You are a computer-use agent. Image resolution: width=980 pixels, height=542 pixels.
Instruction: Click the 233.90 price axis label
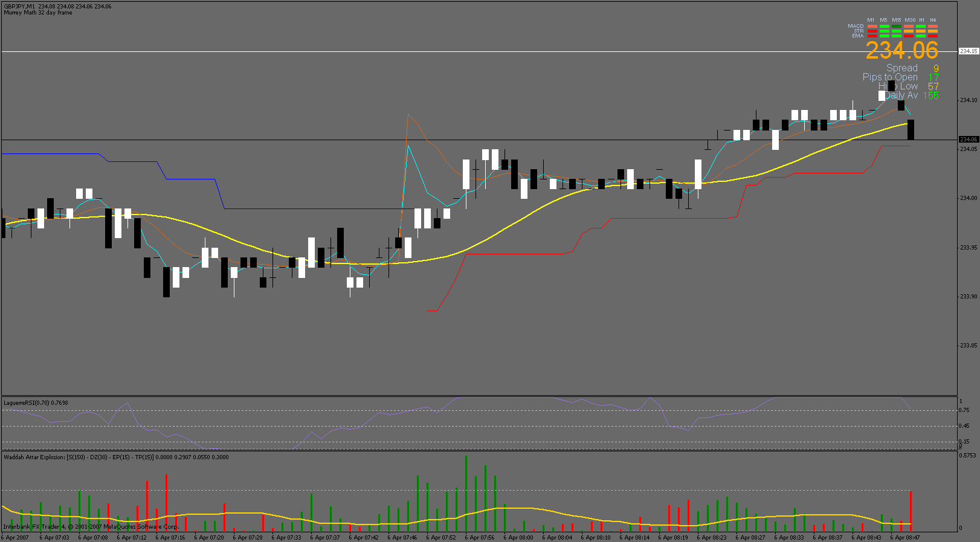969,296
